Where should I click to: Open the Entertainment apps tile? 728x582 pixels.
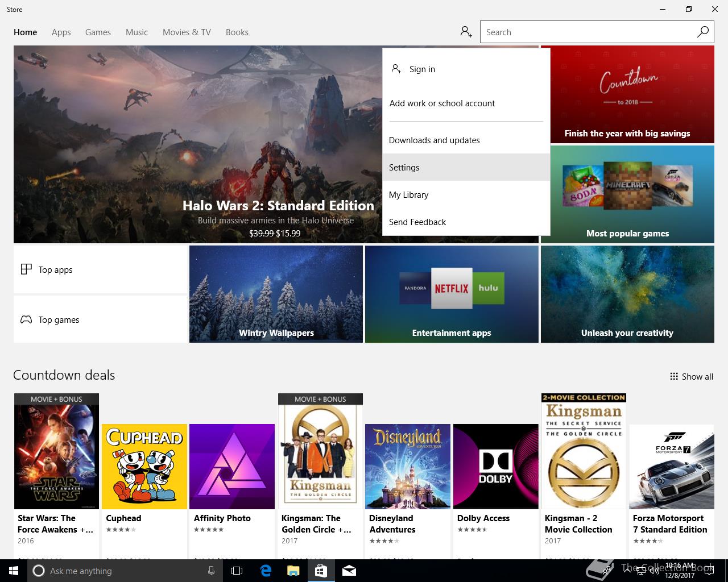tap(452, 294)
